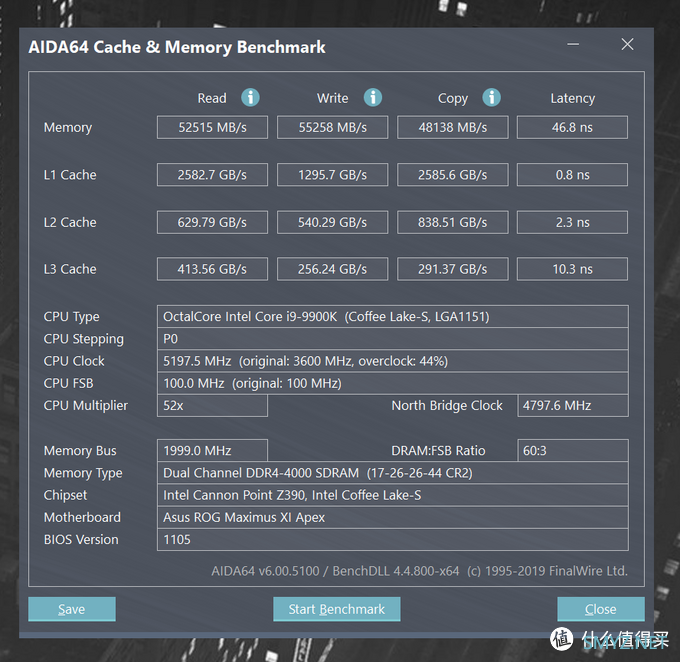Click the CPU Type field showing i9-9900K

[393, 316]
